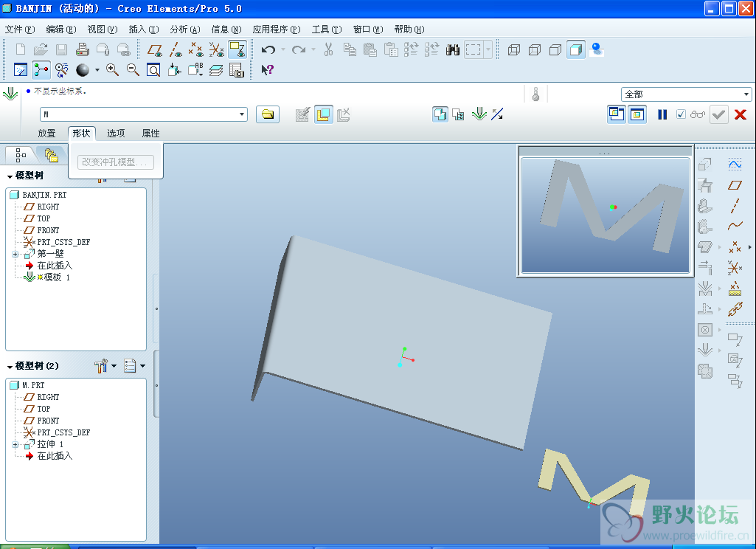Click the Zoom in magnifier icon

[x=112, y=70]
